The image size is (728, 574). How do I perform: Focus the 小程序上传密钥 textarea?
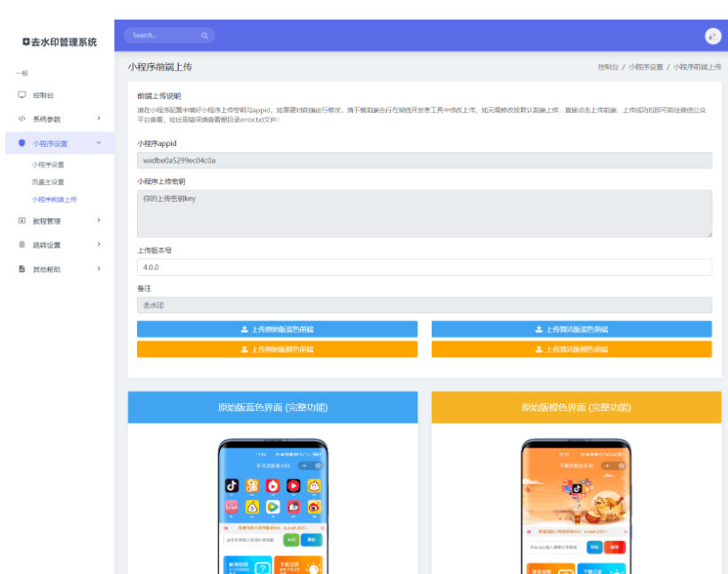425,214
